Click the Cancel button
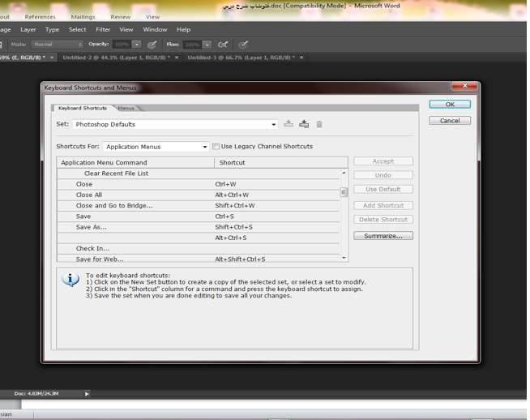 coord(450,121)
